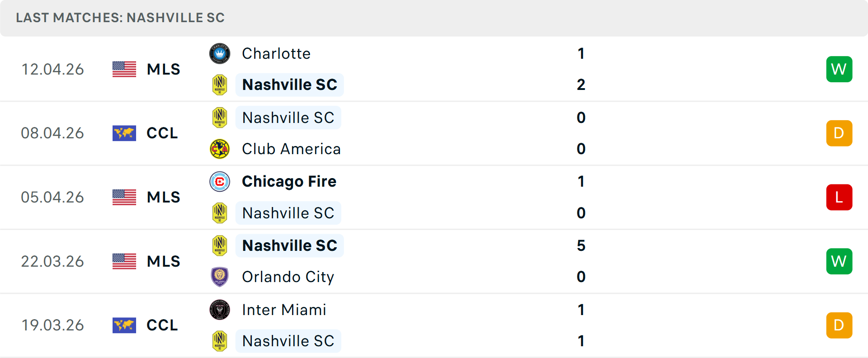Image resolution: width=868 pixels, height=358 pixels.
Task: Open the Orlando City team link
Action: pos(288,277)
